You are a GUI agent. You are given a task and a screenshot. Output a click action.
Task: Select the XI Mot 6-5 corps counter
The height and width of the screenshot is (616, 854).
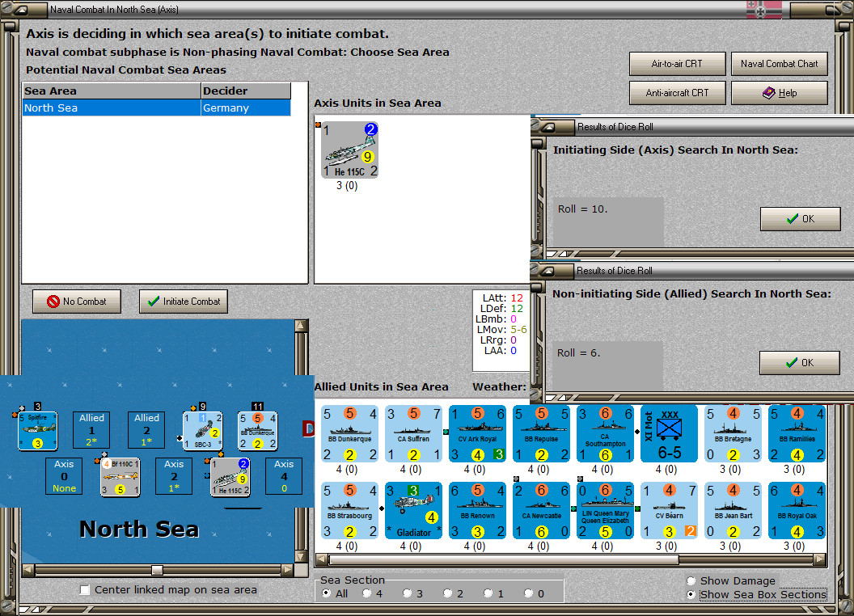point(669,433)
